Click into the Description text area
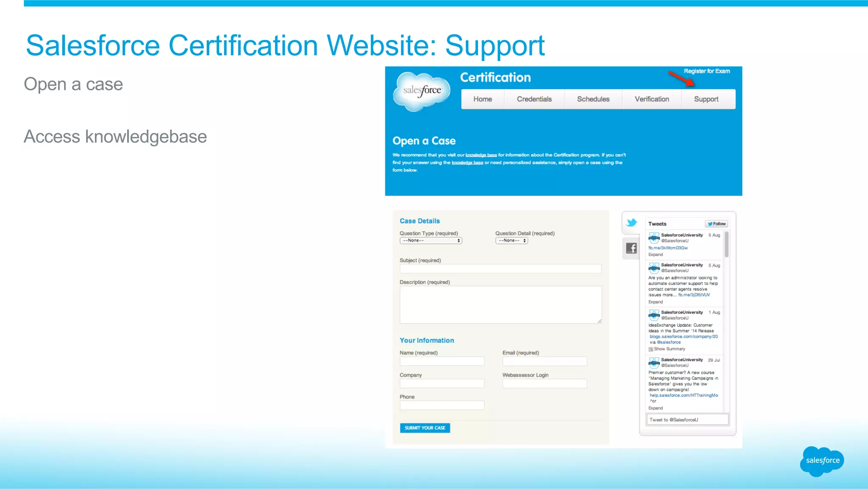 (501, 305)
